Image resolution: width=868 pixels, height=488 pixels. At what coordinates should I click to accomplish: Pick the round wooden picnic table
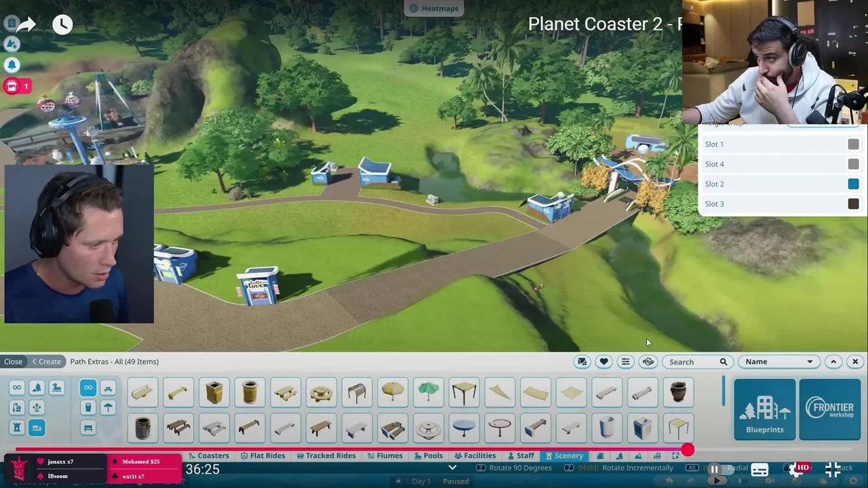pyautogui.click(x=321, y=392)
